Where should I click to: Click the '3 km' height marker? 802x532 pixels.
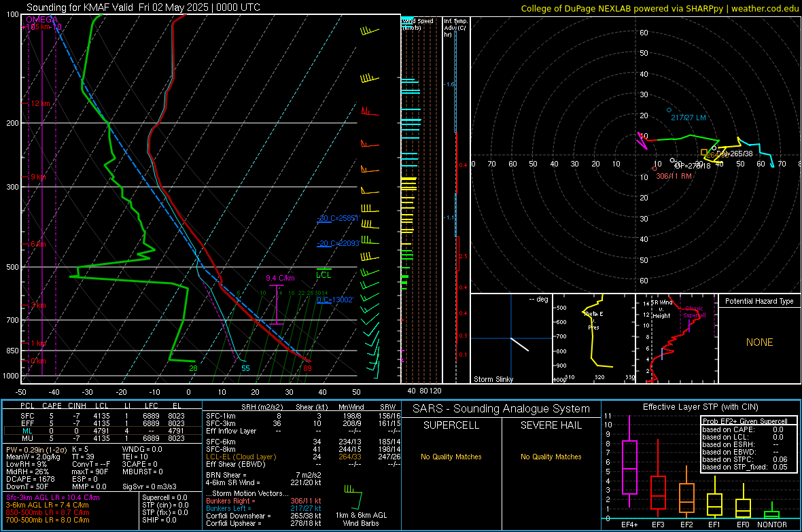38,305
